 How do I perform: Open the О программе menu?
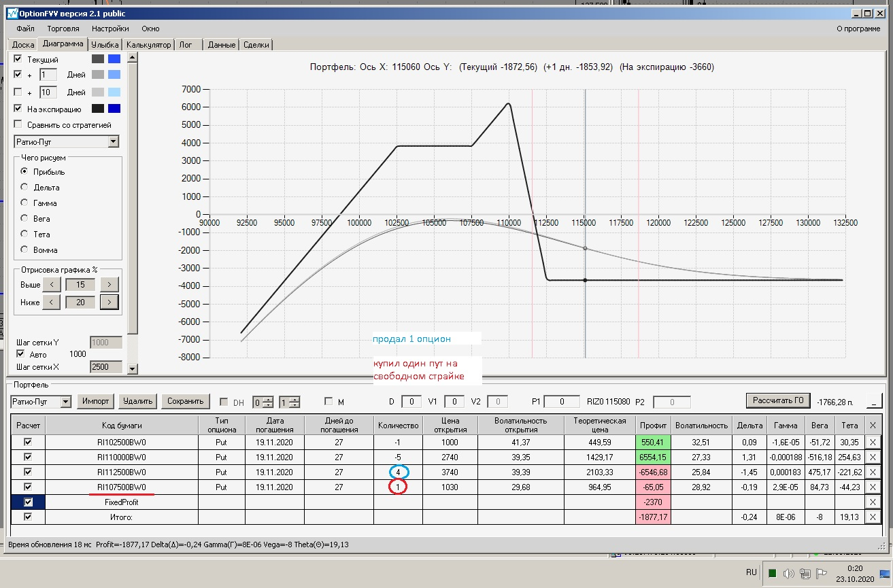tap(858, 29)
